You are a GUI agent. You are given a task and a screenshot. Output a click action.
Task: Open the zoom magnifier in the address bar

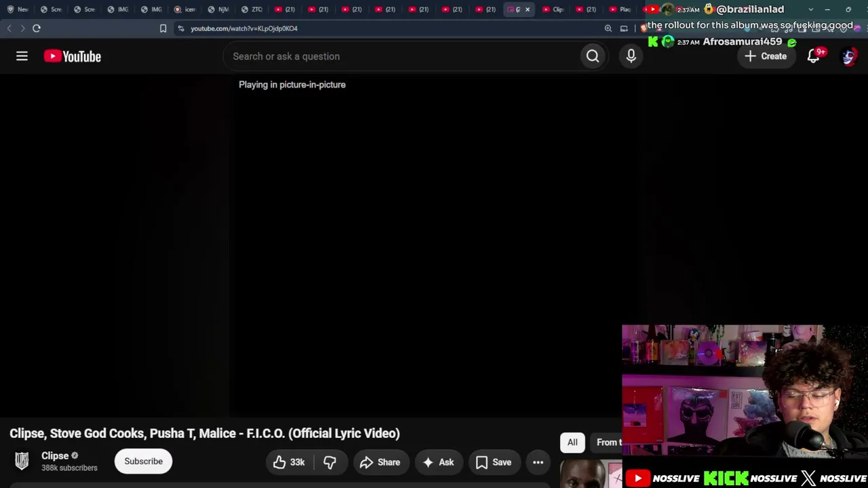[608, 28]
